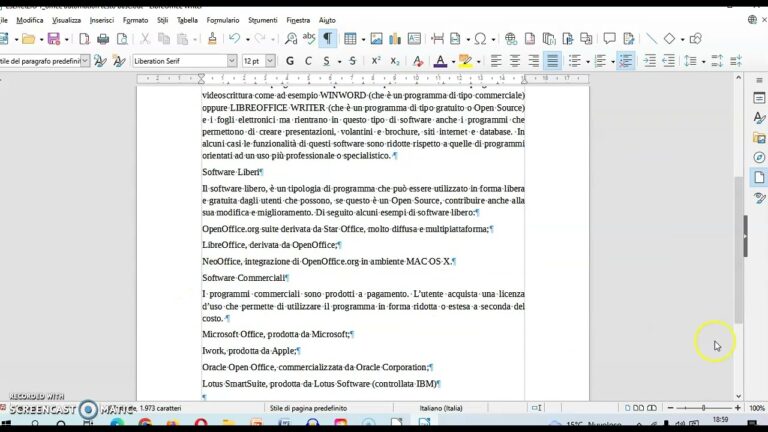Export the document directly as PDF
The height and width of the screenshot is (432, 768).
[84, 39]
